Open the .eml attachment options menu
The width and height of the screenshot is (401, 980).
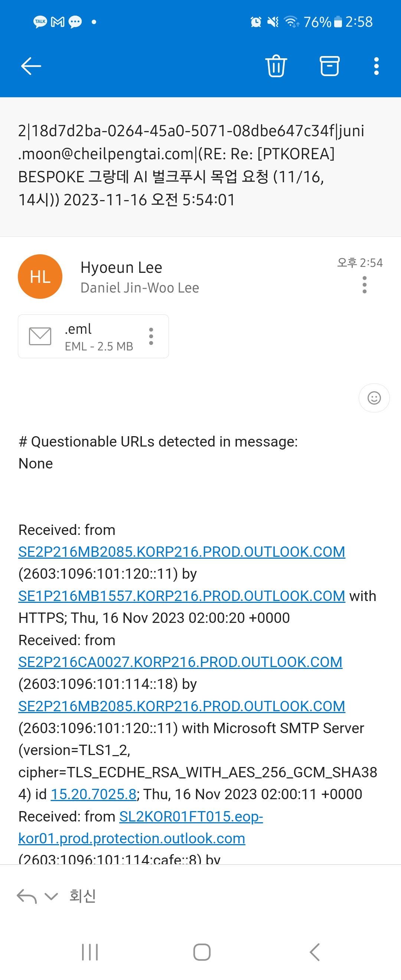[151, 336]
